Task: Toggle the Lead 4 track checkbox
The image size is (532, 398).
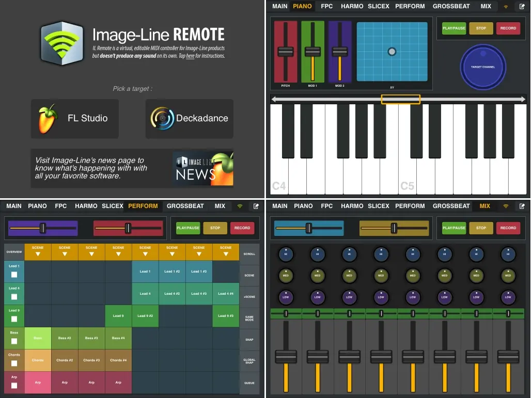Action: (x=14, y=297)
